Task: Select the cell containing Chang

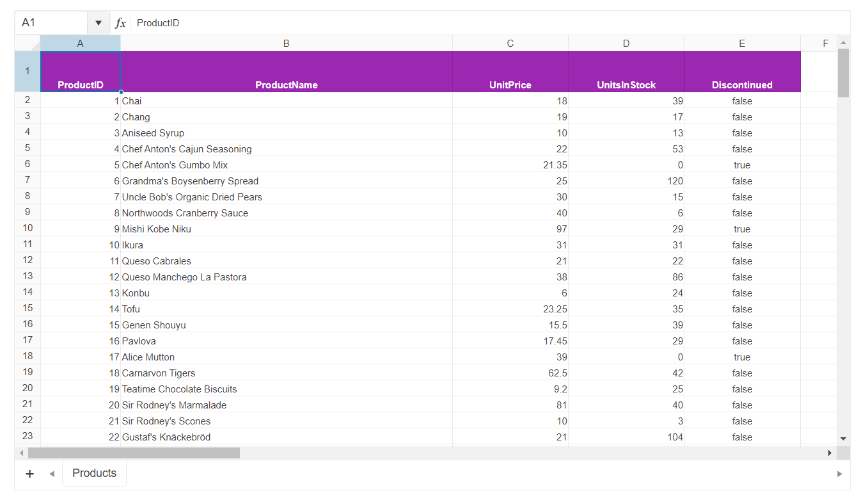Action: pyautogui.click(x=286, y=117)
